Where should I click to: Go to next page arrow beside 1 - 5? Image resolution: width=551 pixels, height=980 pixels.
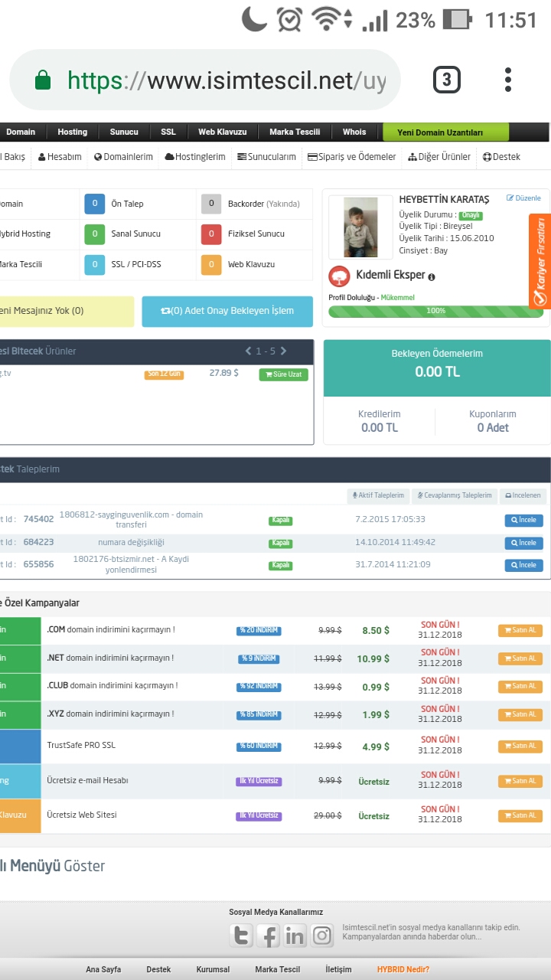click(x=283, y=351)
